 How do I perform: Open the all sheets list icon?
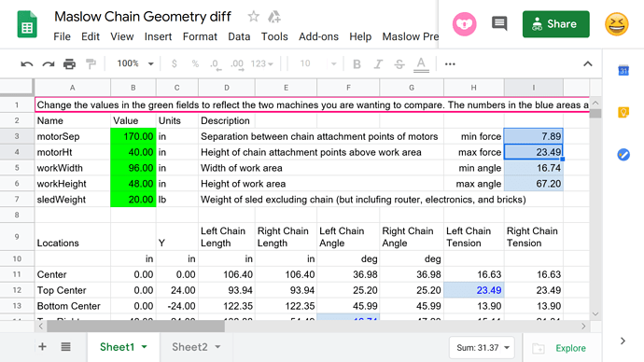(x=65, y=347)
